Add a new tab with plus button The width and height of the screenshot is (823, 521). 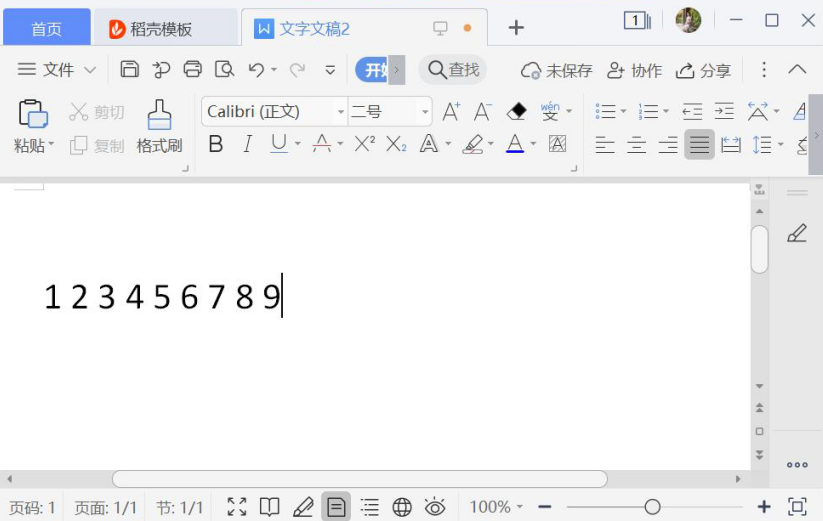pos(516,28)
